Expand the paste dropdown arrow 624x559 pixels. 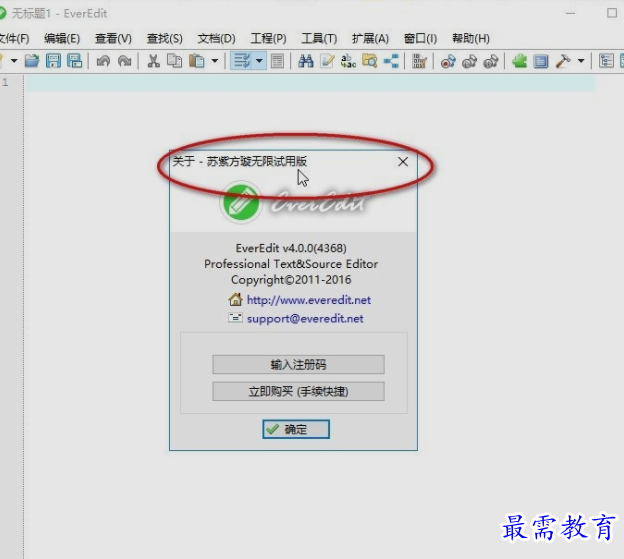[x=215, y=61]
